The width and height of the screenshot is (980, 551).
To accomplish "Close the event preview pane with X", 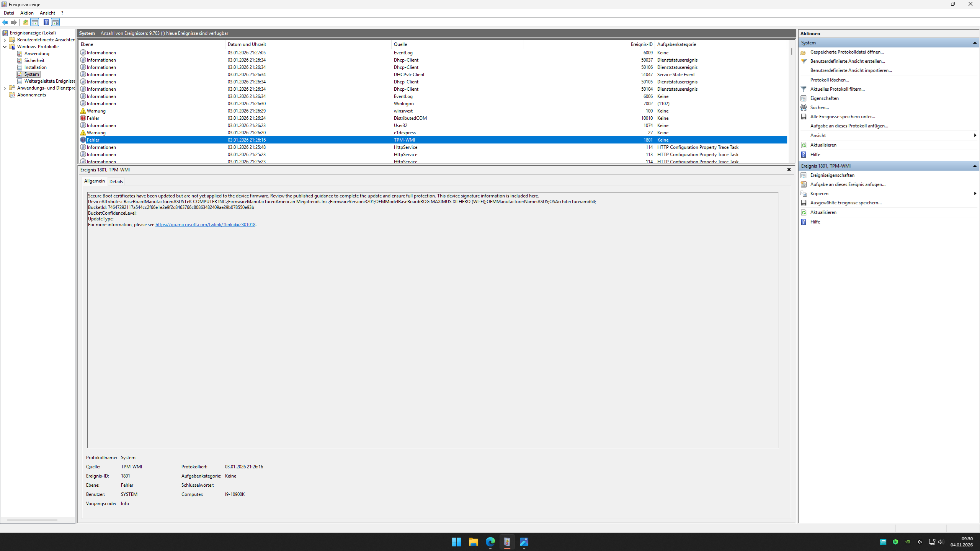I will [789, 170].
